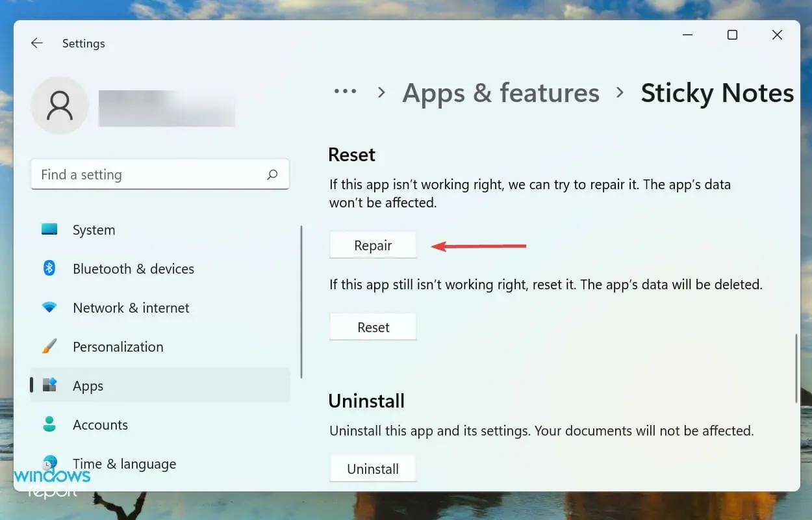Click the Network wifi icon
This screenshot has height=520, width=812.
(x=49, y=307)
